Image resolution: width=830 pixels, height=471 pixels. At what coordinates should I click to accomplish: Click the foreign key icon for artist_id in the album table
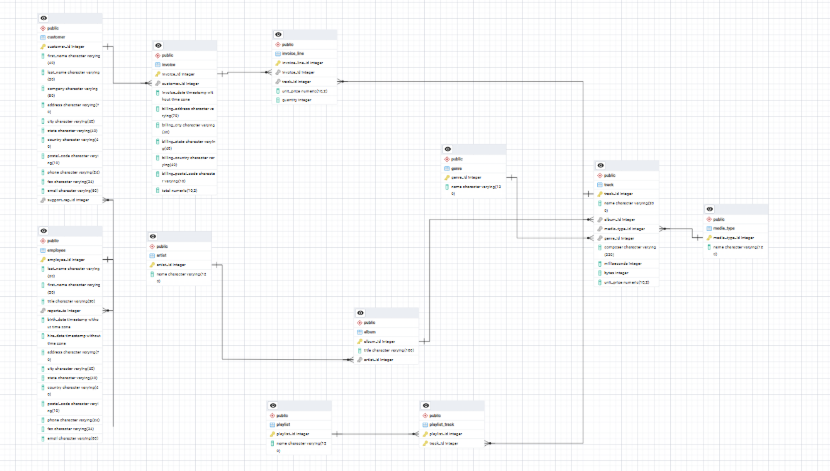[359, 360]
